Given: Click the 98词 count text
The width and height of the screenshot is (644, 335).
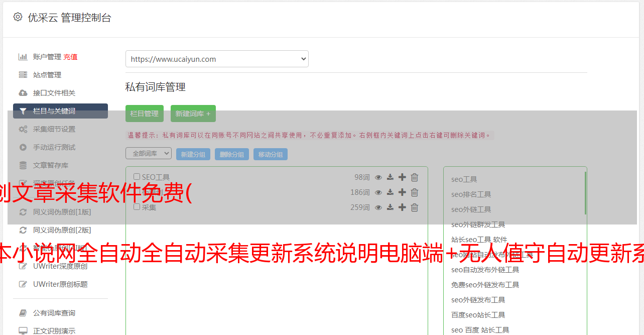Looking at the screenshot, I should pos(362,177).
